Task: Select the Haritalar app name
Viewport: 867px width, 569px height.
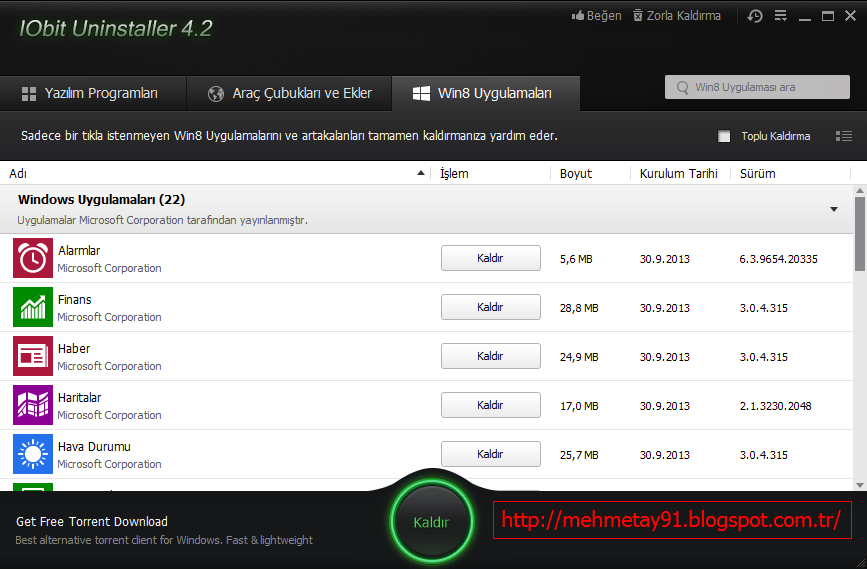Action: (x=80, y=398)
